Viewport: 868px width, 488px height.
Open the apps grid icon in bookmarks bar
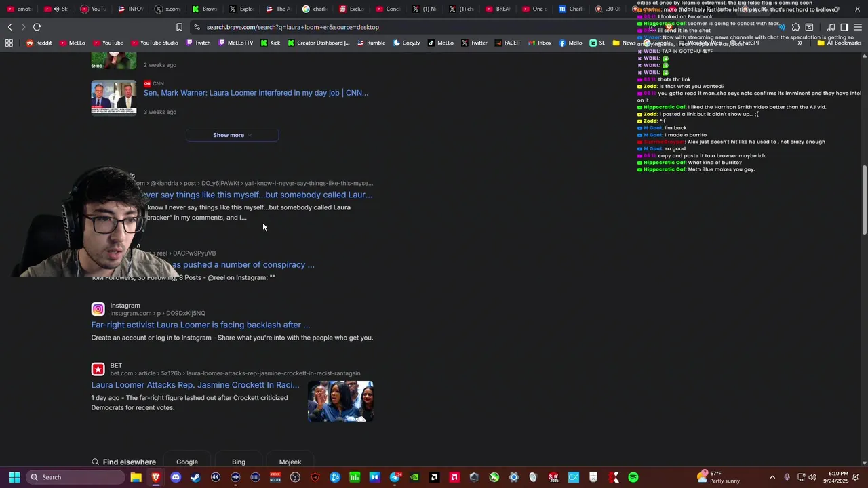point(9,43)
